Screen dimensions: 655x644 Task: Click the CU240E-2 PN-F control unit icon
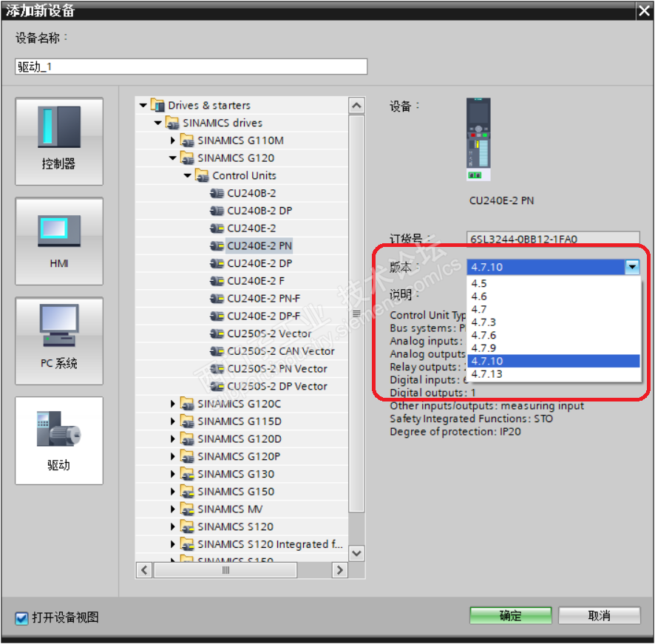pos(217,299)
